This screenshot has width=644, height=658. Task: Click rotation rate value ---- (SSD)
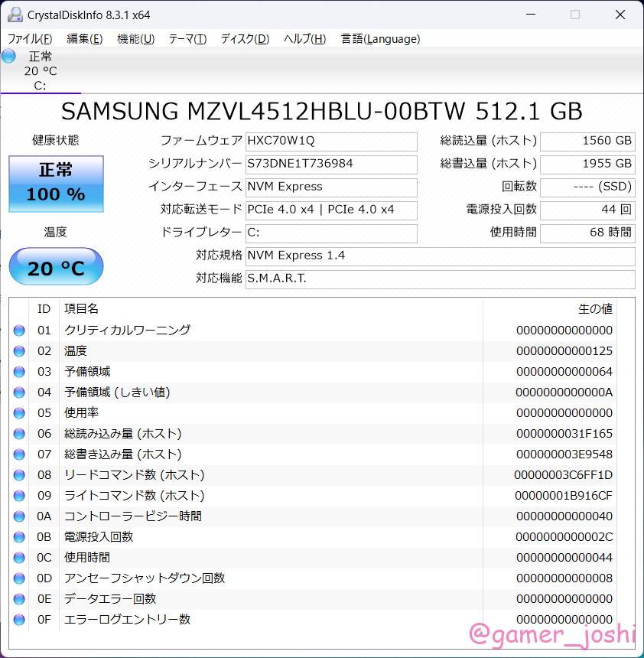[587, 187]
